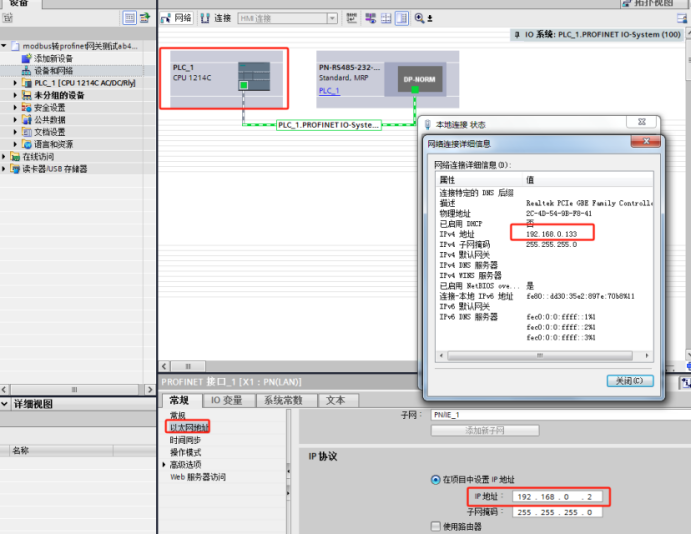Expand the 读卡器/USB 存储器 tree node
This screenshot has width=692, height=535.
click(4, 169)
